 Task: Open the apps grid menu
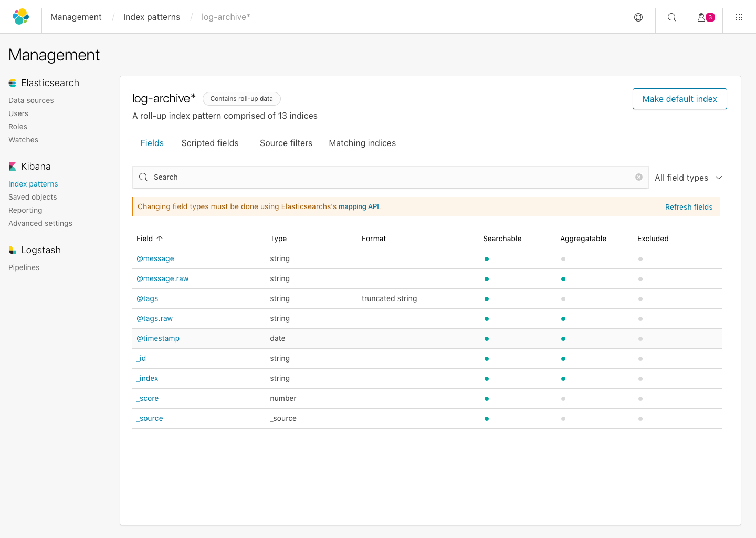[x=739, y=17]
